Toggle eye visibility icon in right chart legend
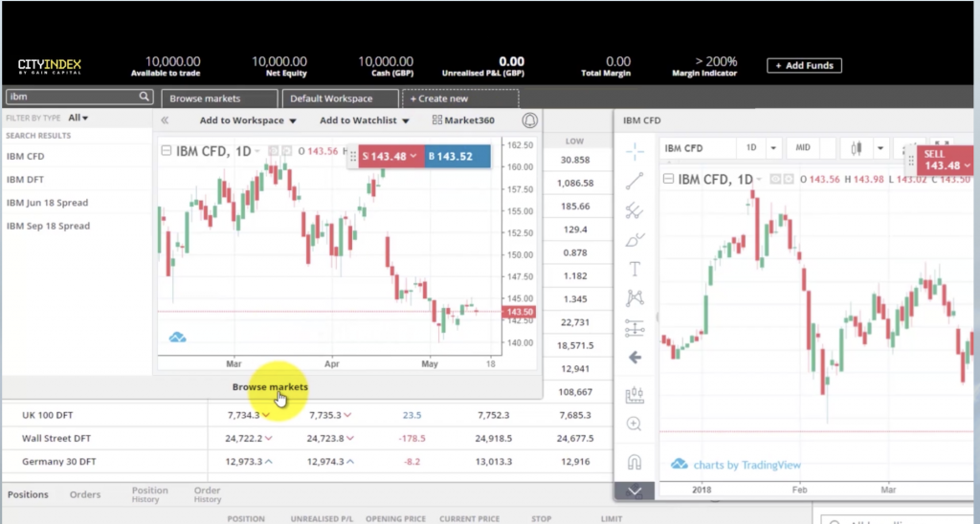 (x=775, y=179)
